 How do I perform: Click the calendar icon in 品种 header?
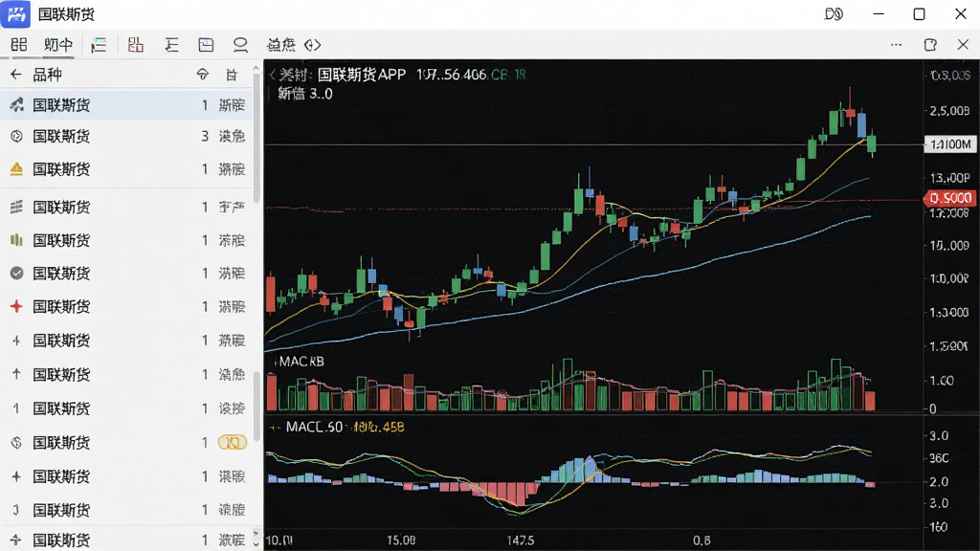[232, 75]
